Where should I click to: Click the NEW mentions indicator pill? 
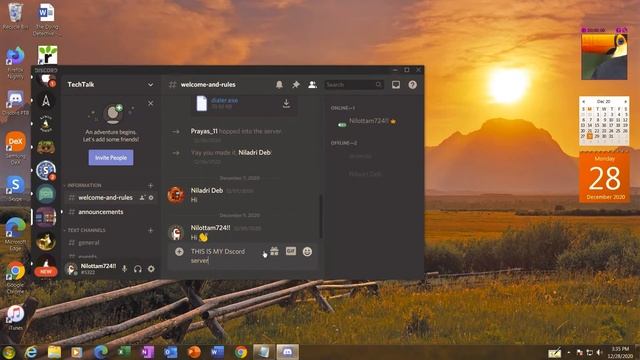(x=46, y=271)
